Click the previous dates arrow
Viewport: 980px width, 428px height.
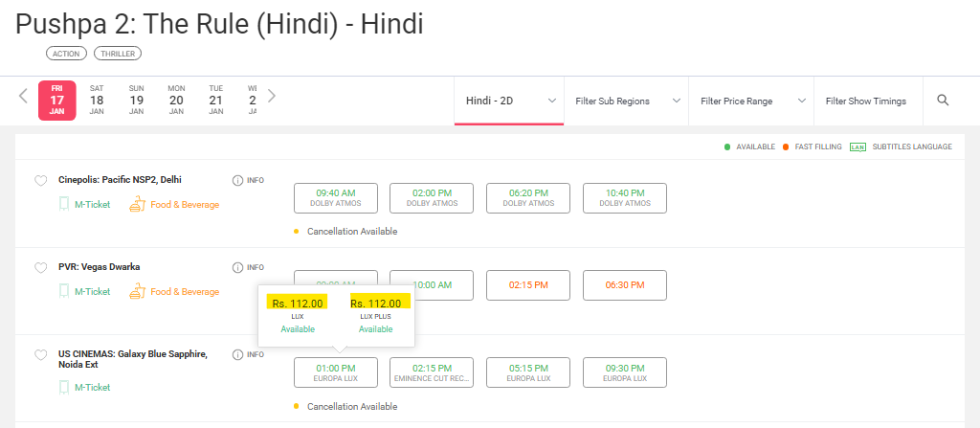[x=24, y=96]
